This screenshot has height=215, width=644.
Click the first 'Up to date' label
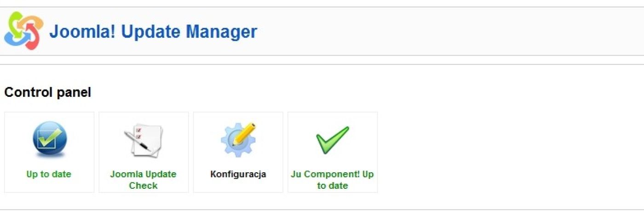pyautogui.click(x=49, y=175)
